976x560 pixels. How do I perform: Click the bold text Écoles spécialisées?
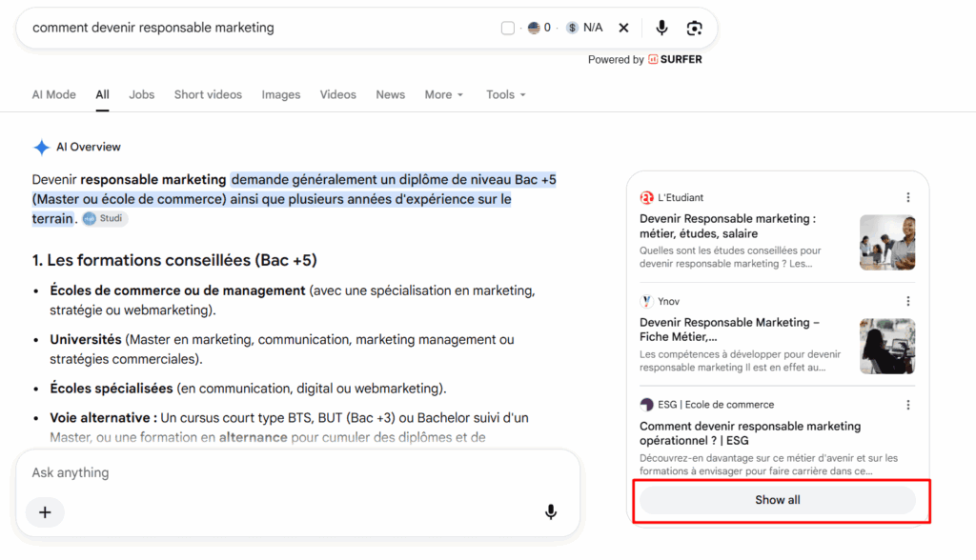tap(112, 389)
